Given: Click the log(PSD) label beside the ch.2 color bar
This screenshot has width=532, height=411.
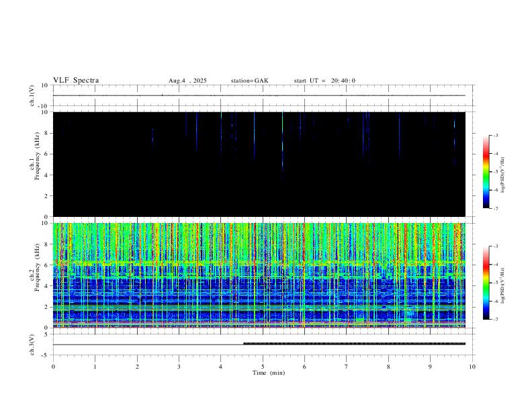Looking at the screenshot, I should (x=503, y=285).
